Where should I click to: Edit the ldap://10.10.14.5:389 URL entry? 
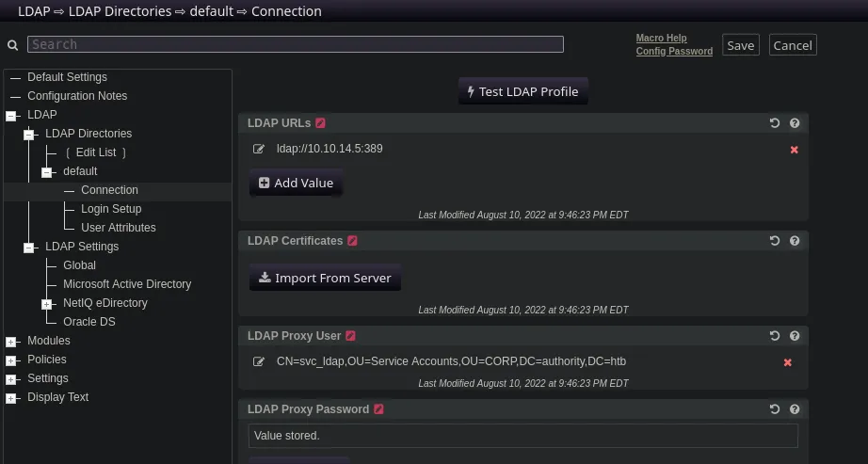(x=259, y=149)
